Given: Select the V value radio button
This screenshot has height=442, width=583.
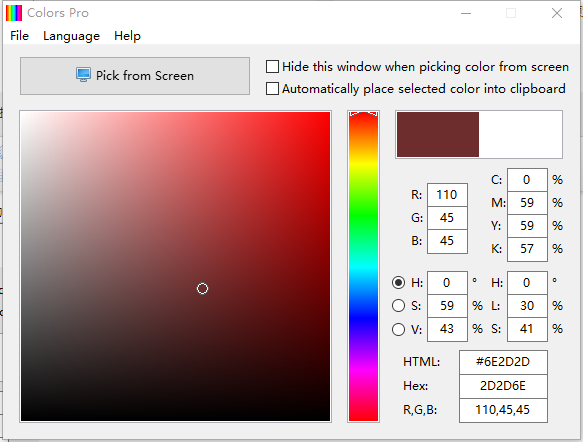Looking at the screenshot, I should 398,329.
